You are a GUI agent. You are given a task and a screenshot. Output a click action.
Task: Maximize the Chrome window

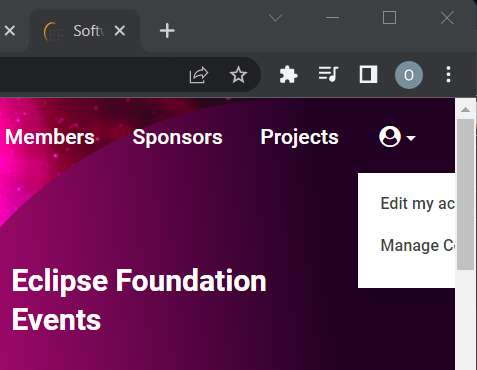click(389, 18)
